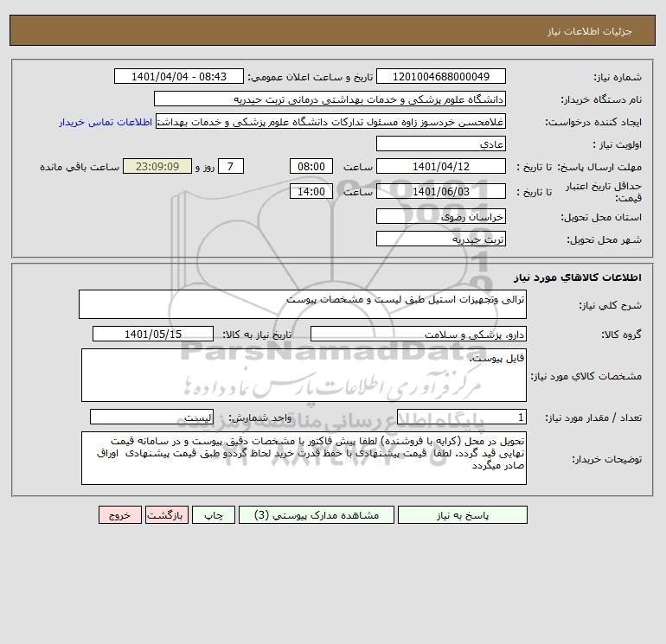The width and height of the screenshot is (666, 644).
Task: Click the شماره نیاز label
Action: (x=618, y=77)
